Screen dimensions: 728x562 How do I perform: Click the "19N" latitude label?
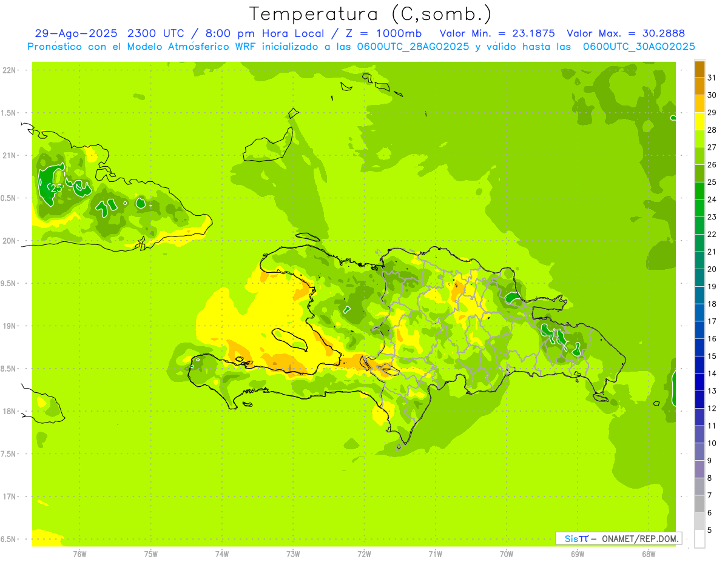[9, 326]
